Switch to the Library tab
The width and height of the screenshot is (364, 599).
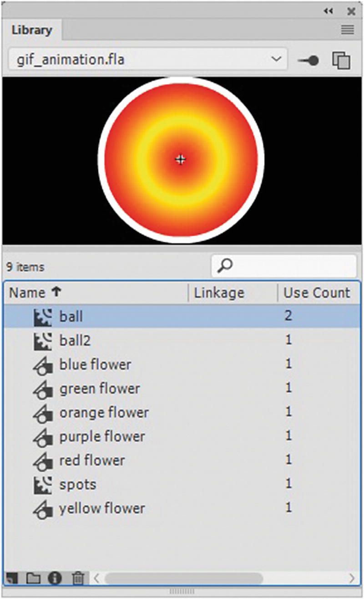click(32, 30)
